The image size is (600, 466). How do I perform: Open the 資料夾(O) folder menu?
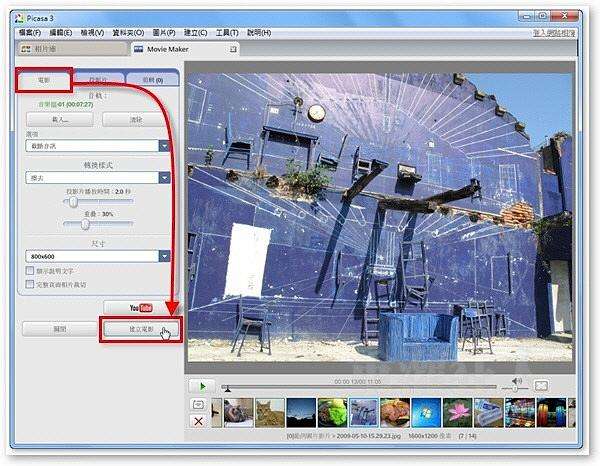click(128, 33)
